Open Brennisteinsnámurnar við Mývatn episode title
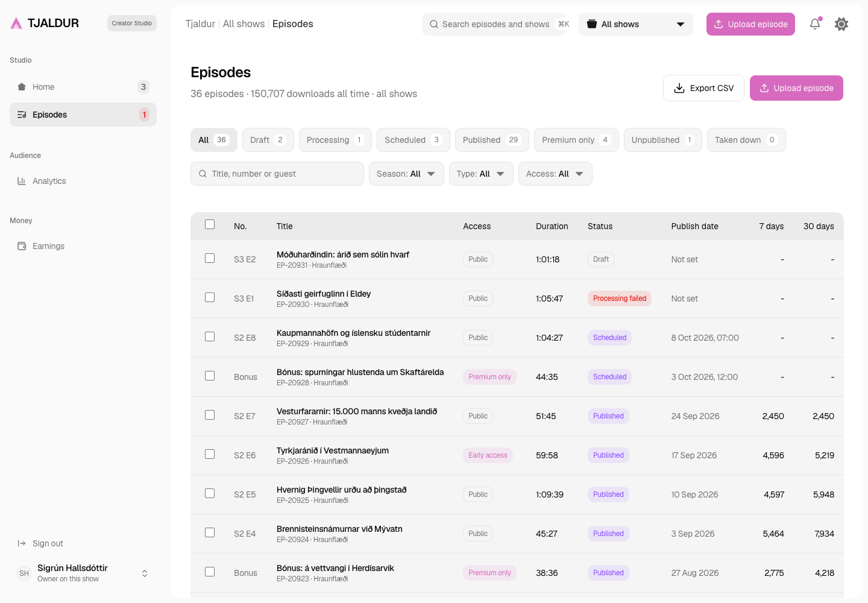 (x=339, y=529)
